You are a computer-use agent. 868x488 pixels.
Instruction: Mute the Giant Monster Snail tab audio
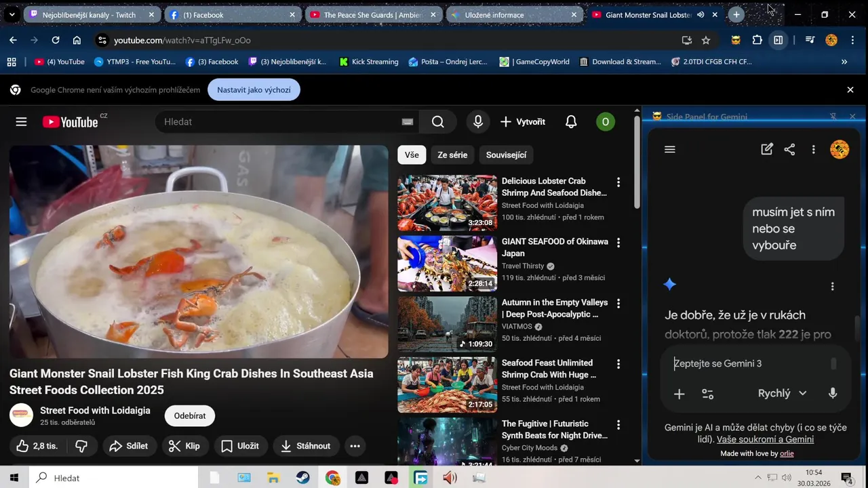(701, 14)
